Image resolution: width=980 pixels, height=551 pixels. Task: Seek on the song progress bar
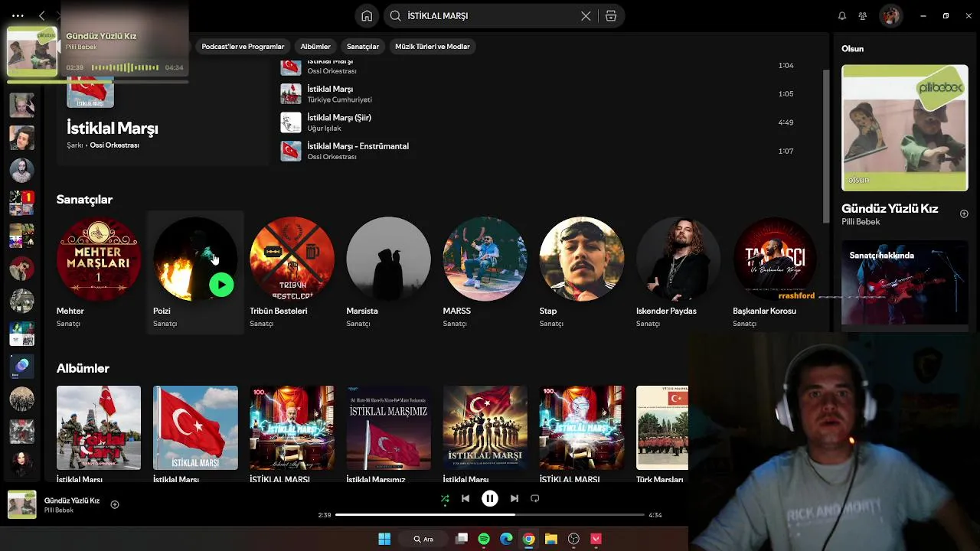(x=490, y=515)
